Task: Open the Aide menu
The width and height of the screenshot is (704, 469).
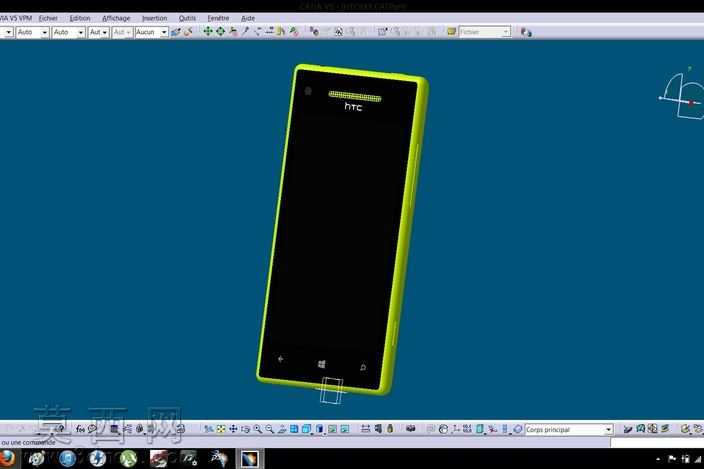Action: (248, 18)
